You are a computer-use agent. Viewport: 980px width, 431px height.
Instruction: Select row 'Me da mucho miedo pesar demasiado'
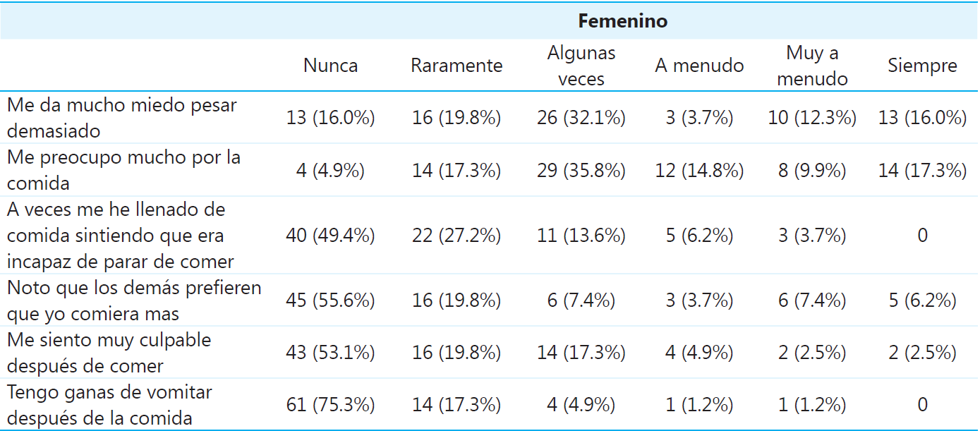[x=122, y=118]
